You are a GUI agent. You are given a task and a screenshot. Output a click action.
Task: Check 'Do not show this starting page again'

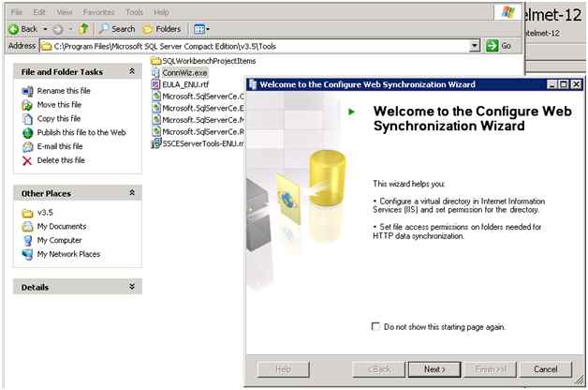click(x=375, y=326)
